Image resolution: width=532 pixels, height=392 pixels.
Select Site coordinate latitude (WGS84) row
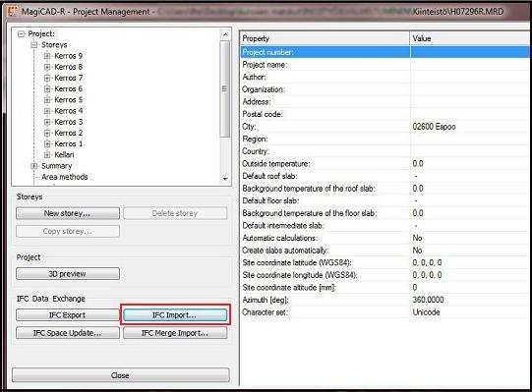click(384, 262)
